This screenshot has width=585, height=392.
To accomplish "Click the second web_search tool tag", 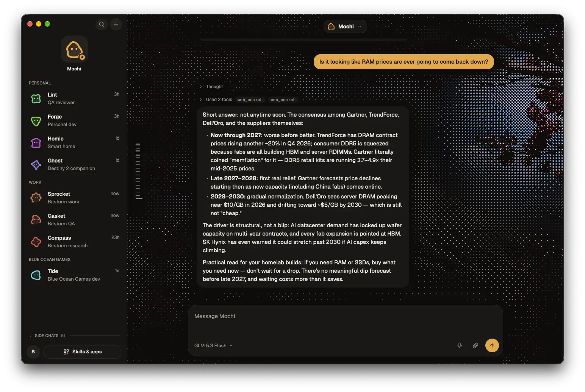I will tap(283, 100).
